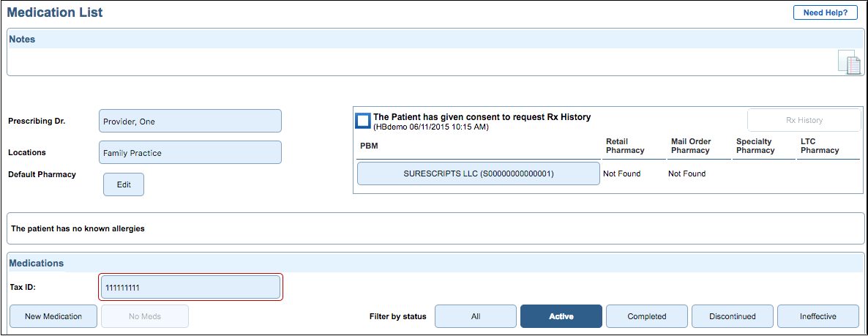The height and width of the screenshot is (336, 868).
Task: Edit the Default Pharmacy
Action: pyautogui.click(x=124, y=184)
